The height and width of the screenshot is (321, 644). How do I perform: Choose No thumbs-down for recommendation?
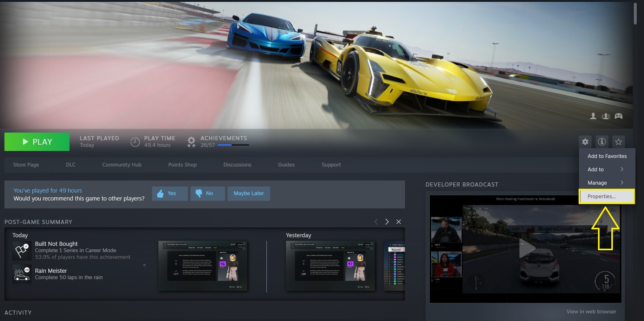(207, 193)
